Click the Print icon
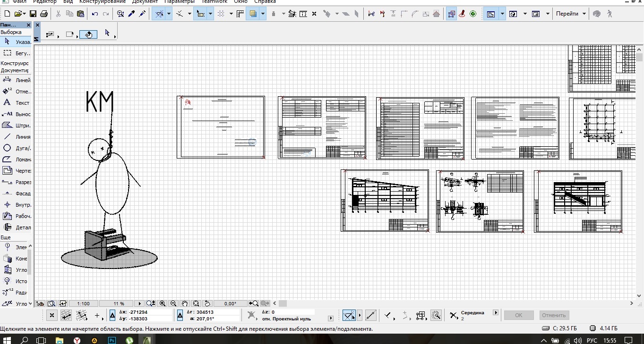The image size is (644, 344). [43, 14]
